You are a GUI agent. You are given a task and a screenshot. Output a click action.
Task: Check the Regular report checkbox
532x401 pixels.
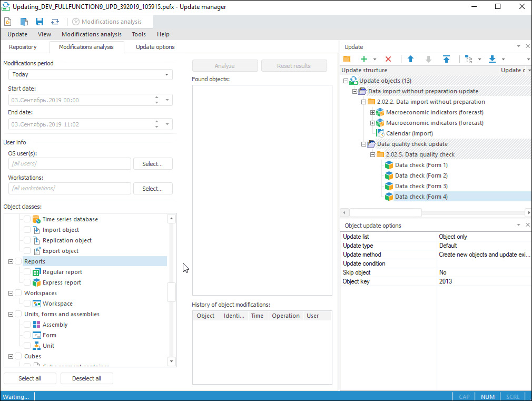tap(27, 272)
